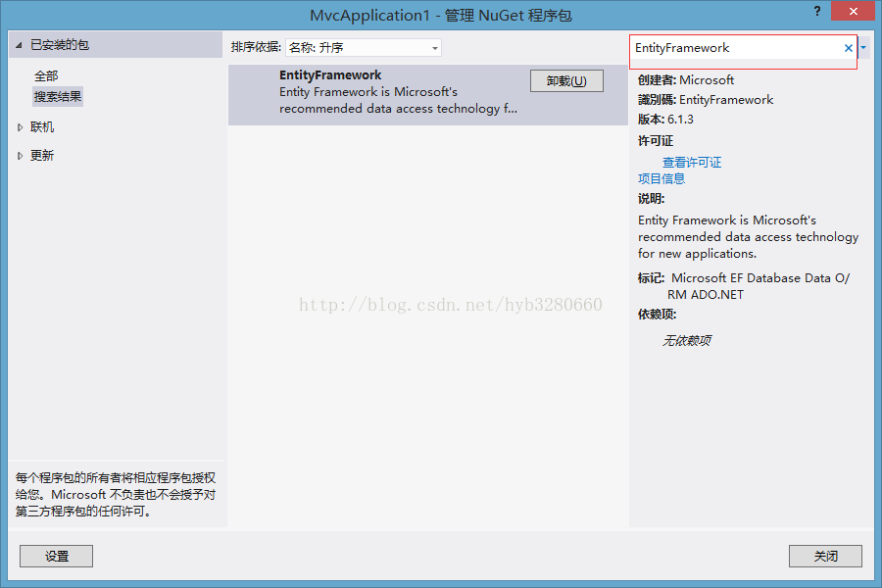The width and height of the screenshot is (882, 588).
Task: Open the search box dropdown arrow
Action: point(863,48)
